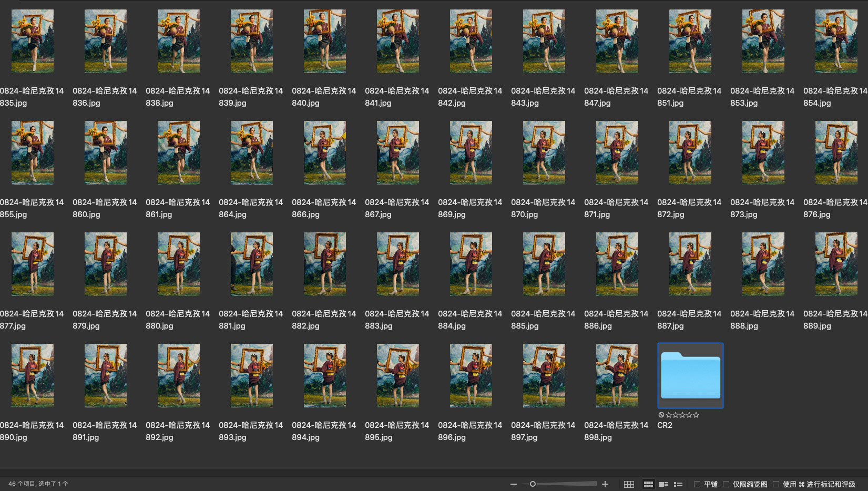Choose thumbnail 0824-哈尼克孜14 893.jpg
868x491 pixels.
pyautogui.click(x=251, y=375)
